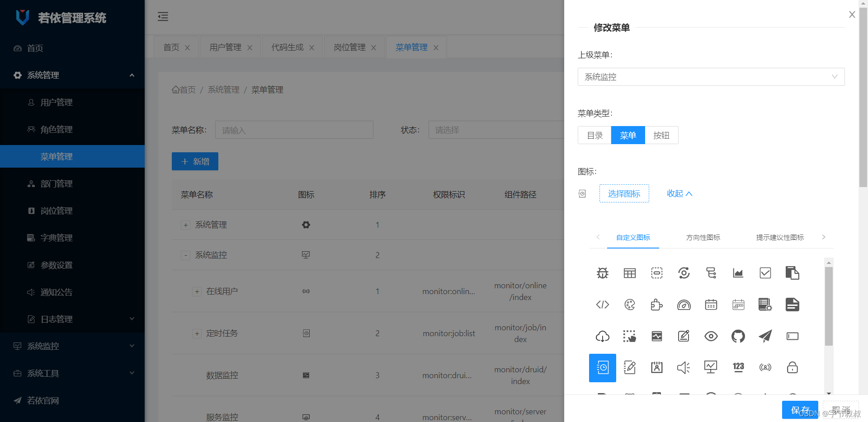The width and height of the screenshot is (868, 422).
Task: Switch to the 方向性图标 tab
Action: [703, 237]
